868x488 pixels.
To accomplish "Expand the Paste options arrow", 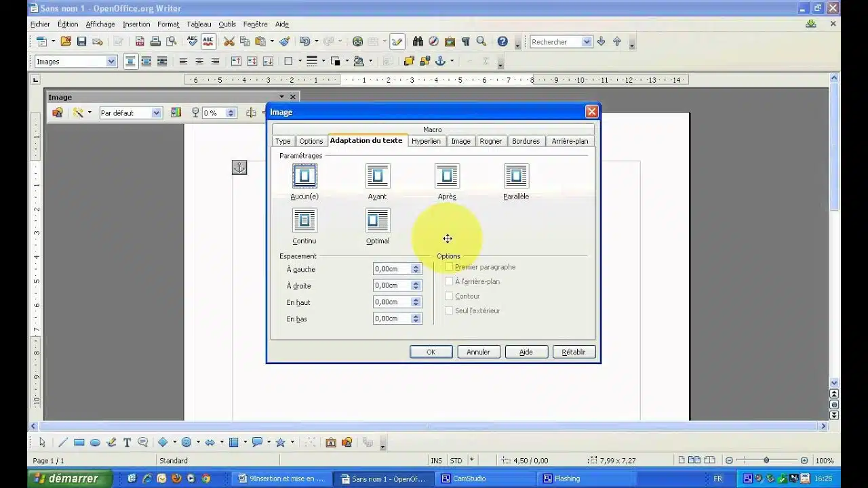I will [x=272, y=41].
